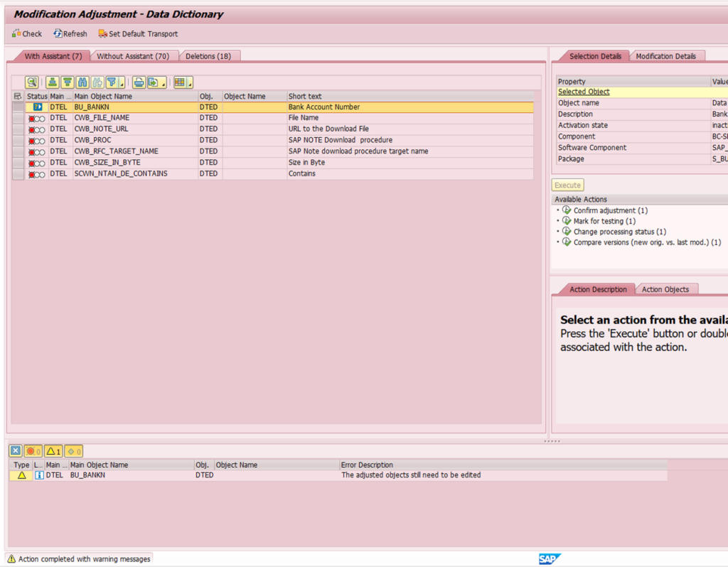
Task: Open the Details magnifier icon in the list toolbar
Action: (31, 82)
